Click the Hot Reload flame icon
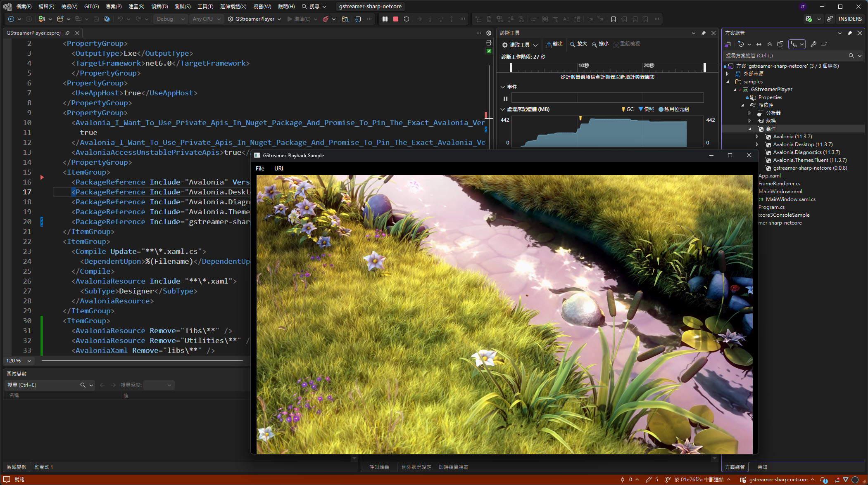Viewport: 868px width, 485px height. pyautogui.click(x=326, y=19)
